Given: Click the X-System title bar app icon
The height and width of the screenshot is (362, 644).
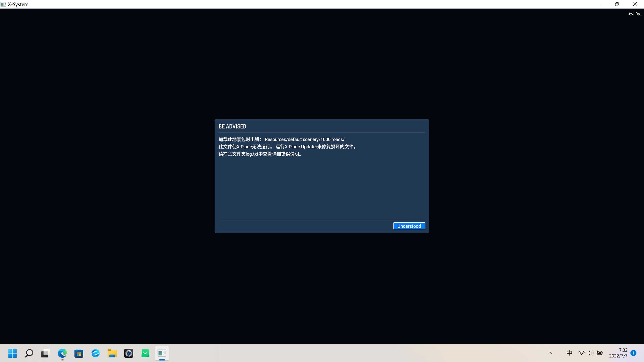Looking at the screenshot, I should (4, 4).
